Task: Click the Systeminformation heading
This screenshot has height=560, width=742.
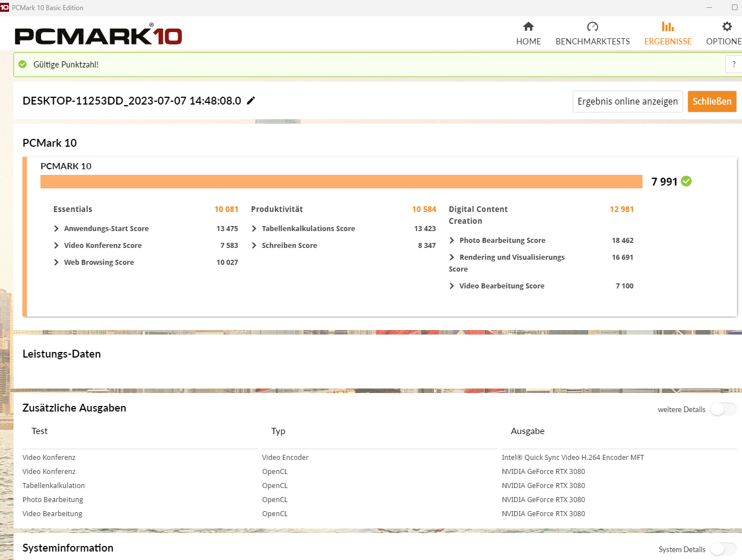Action: point(68,548)
